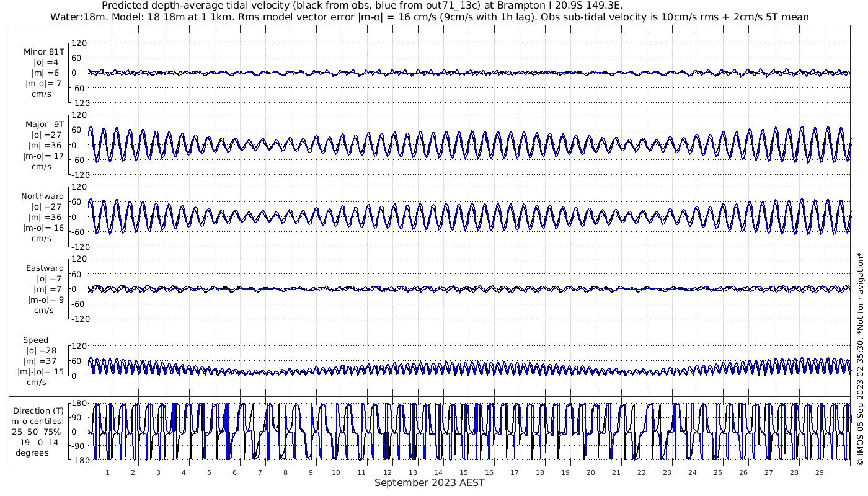
Task: Click "|m| =6" in the Minor panel
Action: pyautogui.click(x=45, y=73)
